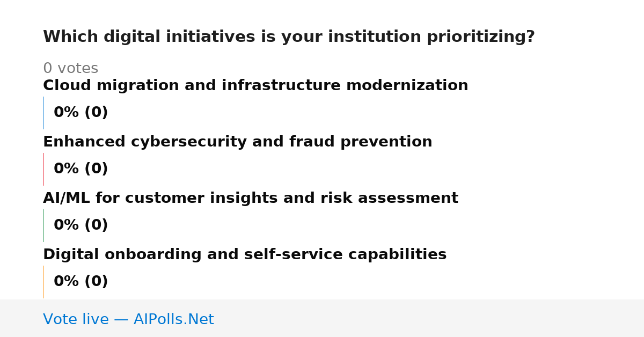Click the gray footer bar area

(x=322, y=318)
